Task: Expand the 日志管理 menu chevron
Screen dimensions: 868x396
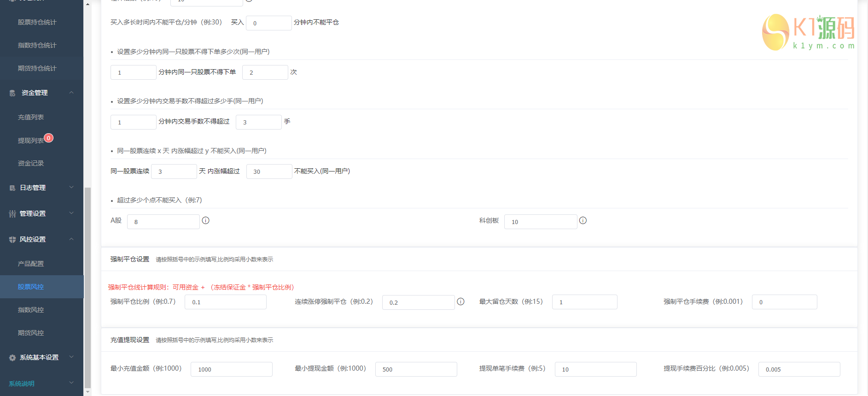Action: pos(71,187)
